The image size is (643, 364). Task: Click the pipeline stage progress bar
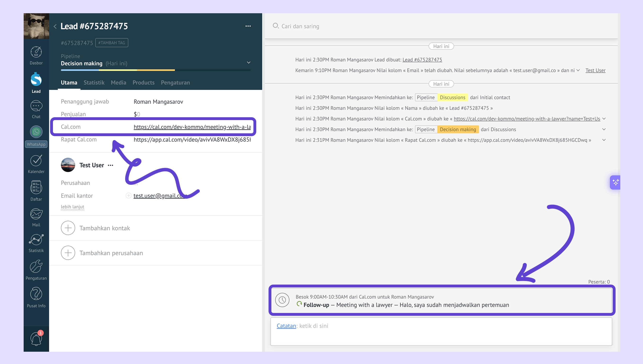coord(155,70)
